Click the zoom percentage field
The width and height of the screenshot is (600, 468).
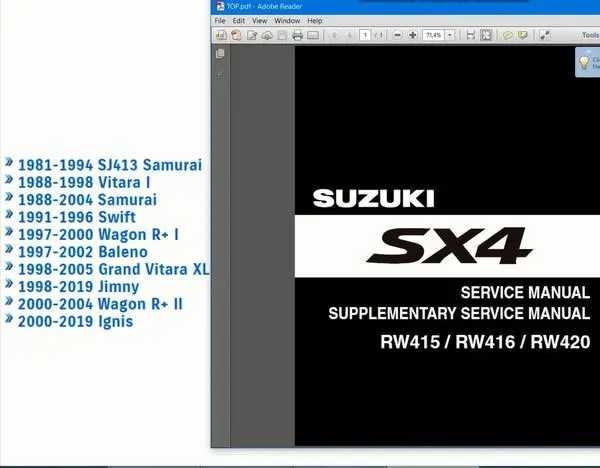pos(434,35)
